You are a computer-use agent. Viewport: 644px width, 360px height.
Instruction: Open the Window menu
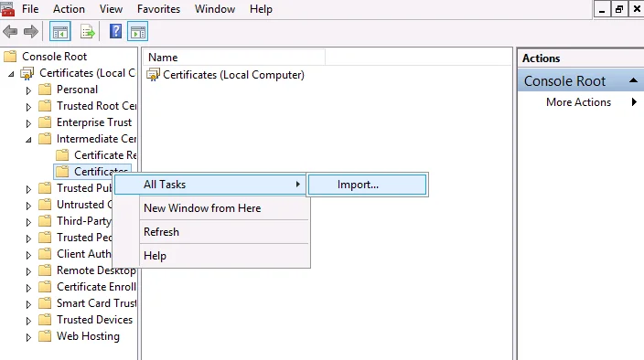coord(215,9)
